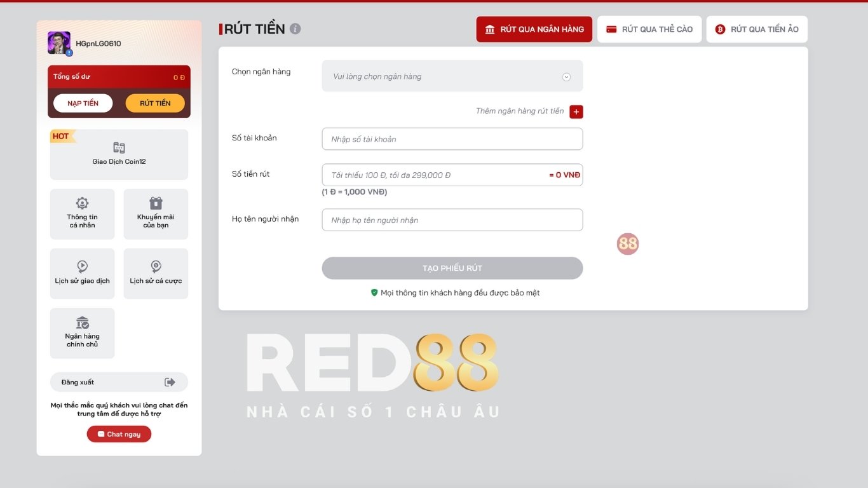
Task: Click the logout arrow icon
Action: tap(170, 382)
